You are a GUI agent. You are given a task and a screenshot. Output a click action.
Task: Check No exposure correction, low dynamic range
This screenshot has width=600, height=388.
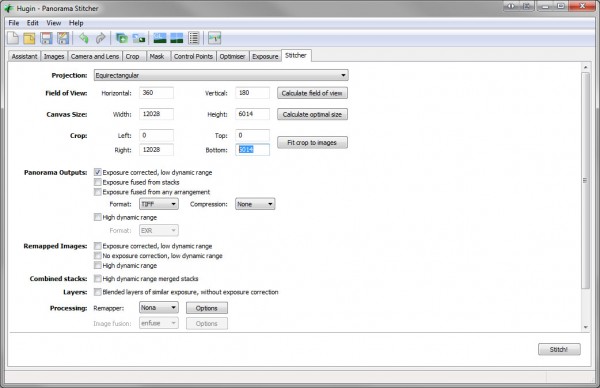coord(98,256)
